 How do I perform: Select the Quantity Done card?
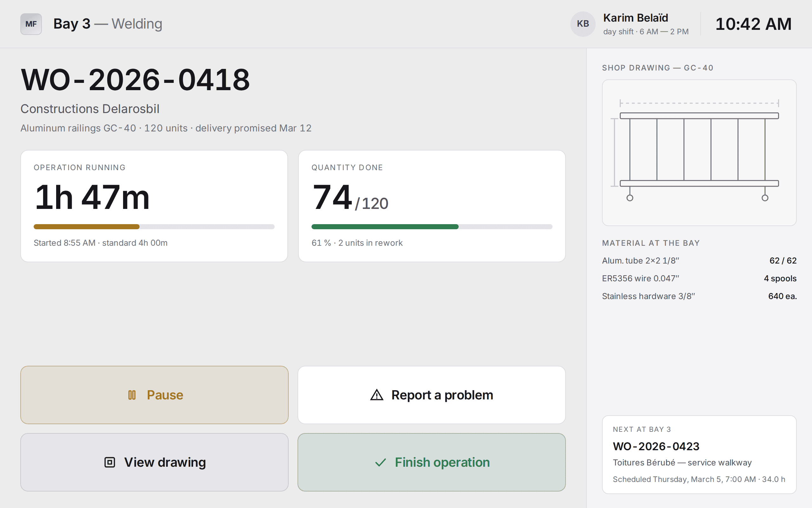[x=432, y=206]
